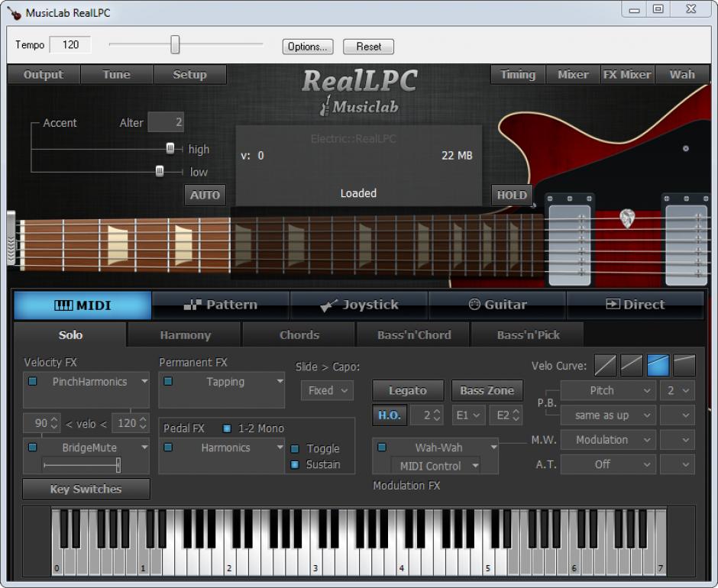Image resolution: width=718 pixels, height=588 pixels.
Task: Toggle the H.O. hammer-on button
Action: click(390, 415)
